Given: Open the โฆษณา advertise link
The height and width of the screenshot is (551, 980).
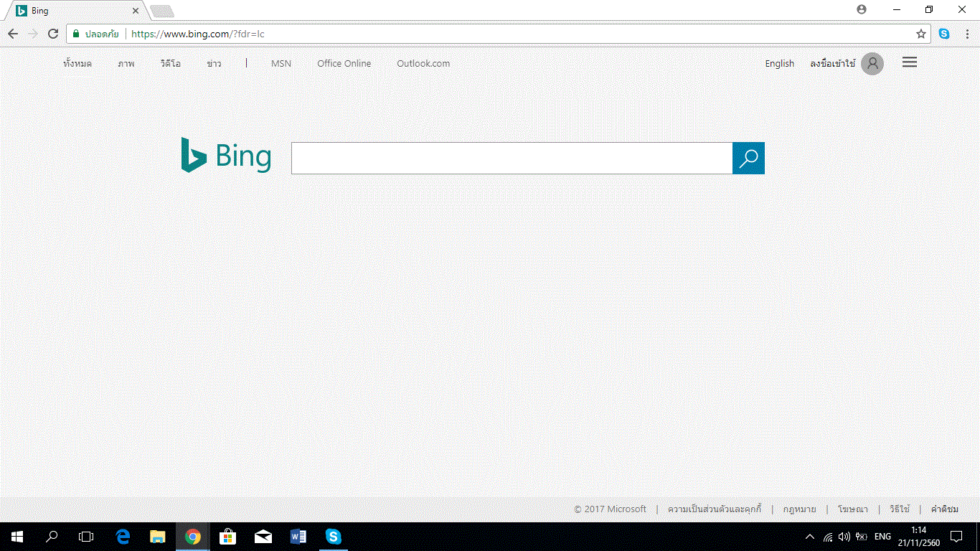Looking at the screenshot, I should tap(853, 509).
